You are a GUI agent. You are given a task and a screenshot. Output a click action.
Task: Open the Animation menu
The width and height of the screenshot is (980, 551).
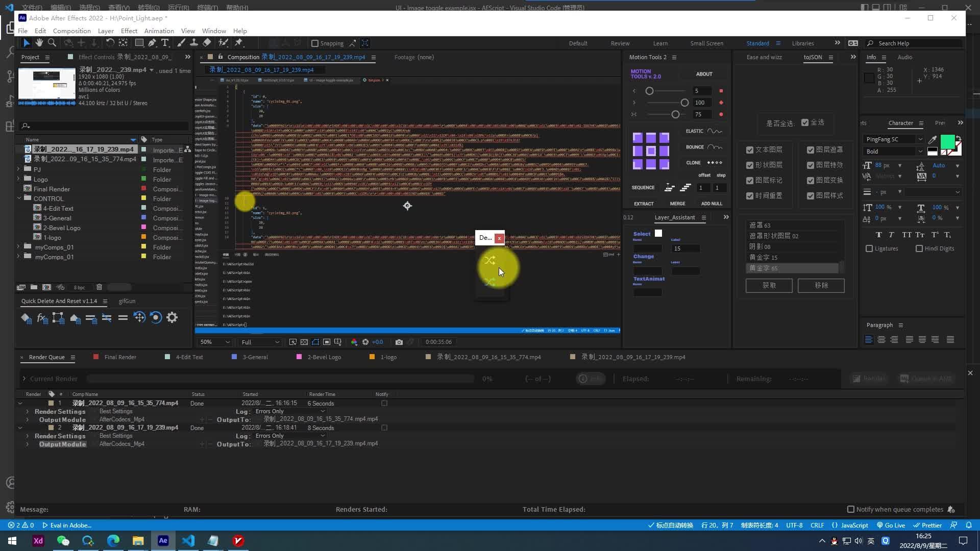tap(159, 31)
